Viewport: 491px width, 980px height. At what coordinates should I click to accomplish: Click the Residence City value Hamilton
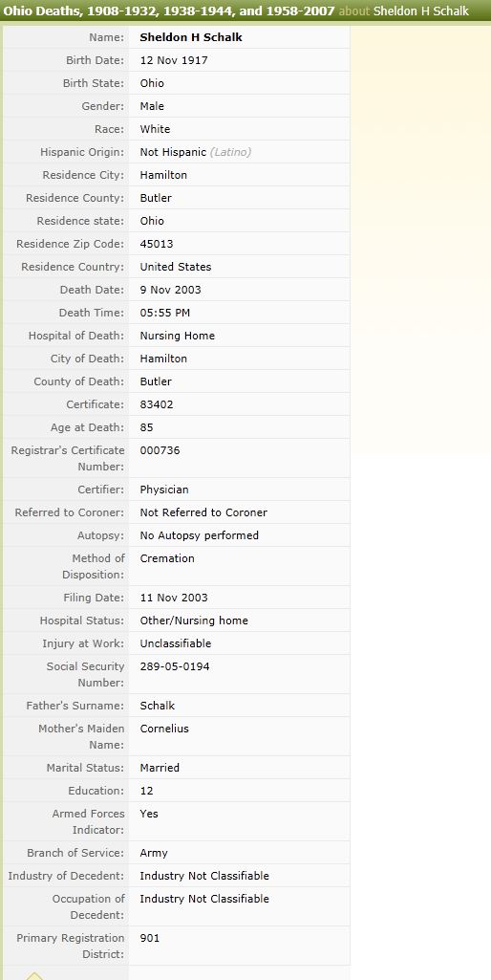coord(163,175)
